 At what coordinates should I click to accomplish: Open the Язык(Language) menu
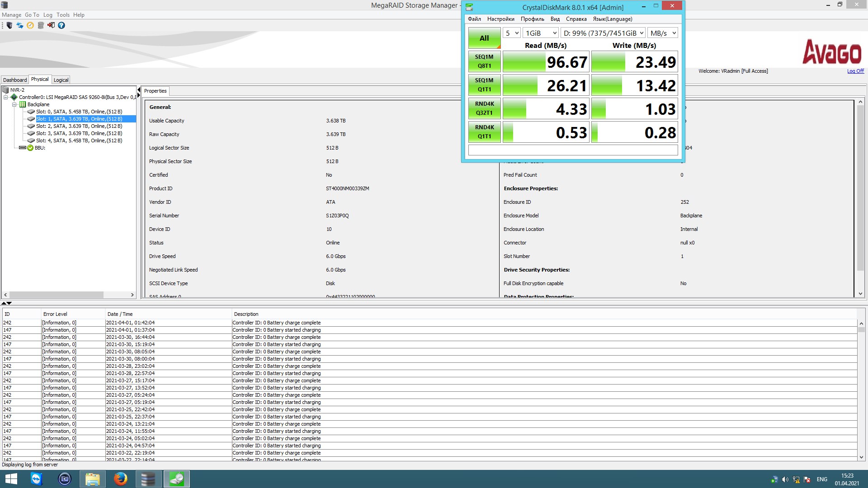[x=612, y=19]
